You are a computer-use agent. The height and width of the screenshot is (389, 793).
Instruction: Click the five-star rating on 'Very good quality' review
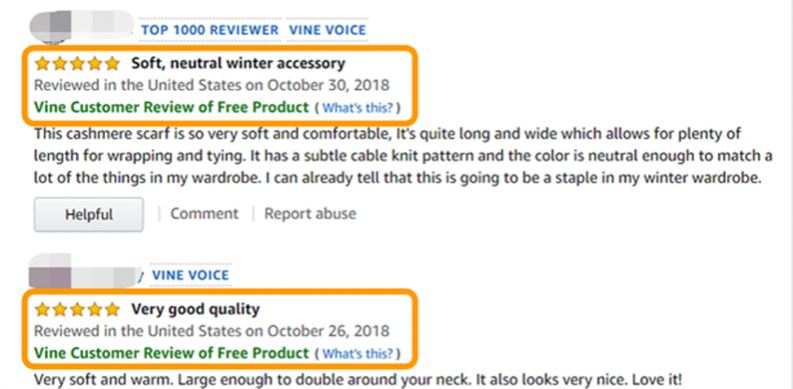(77, 309)
